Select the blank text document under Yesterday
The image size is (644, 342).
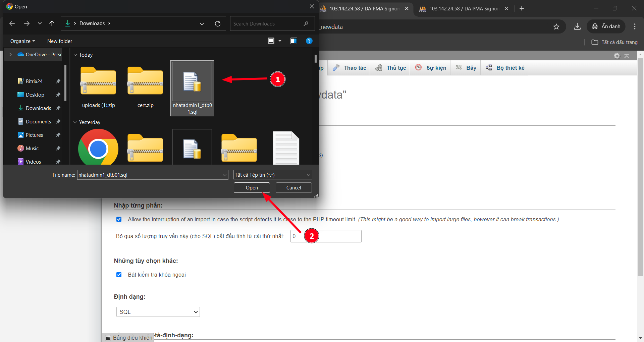click(x=286, y=147)
